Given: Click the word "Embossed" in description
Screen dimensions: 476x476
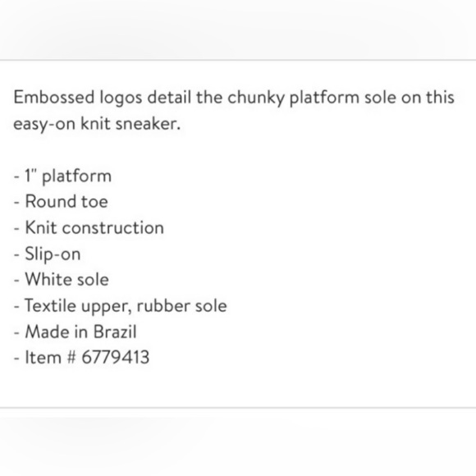Looking at the screenshot, I should tap(54, 98).
